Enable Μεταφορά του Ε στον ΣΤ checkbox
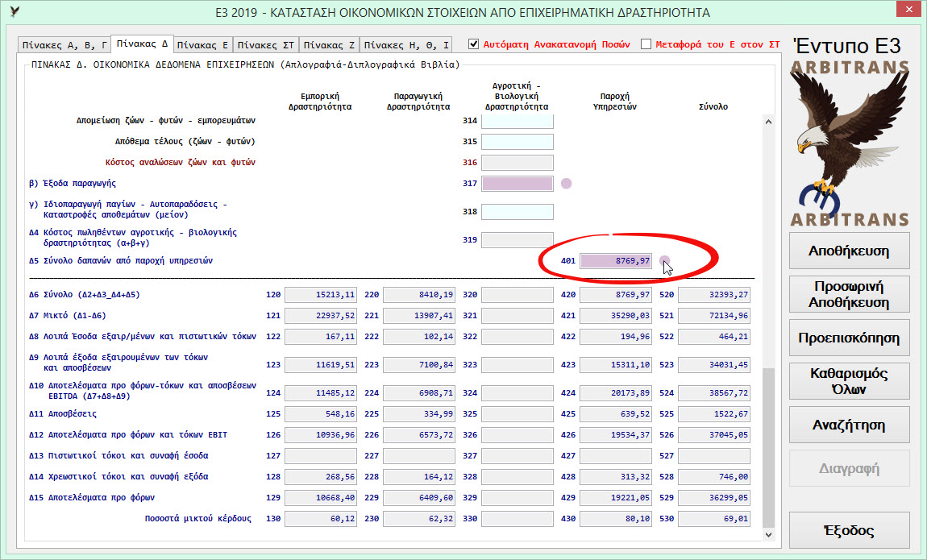 click(x=646, y=44)
